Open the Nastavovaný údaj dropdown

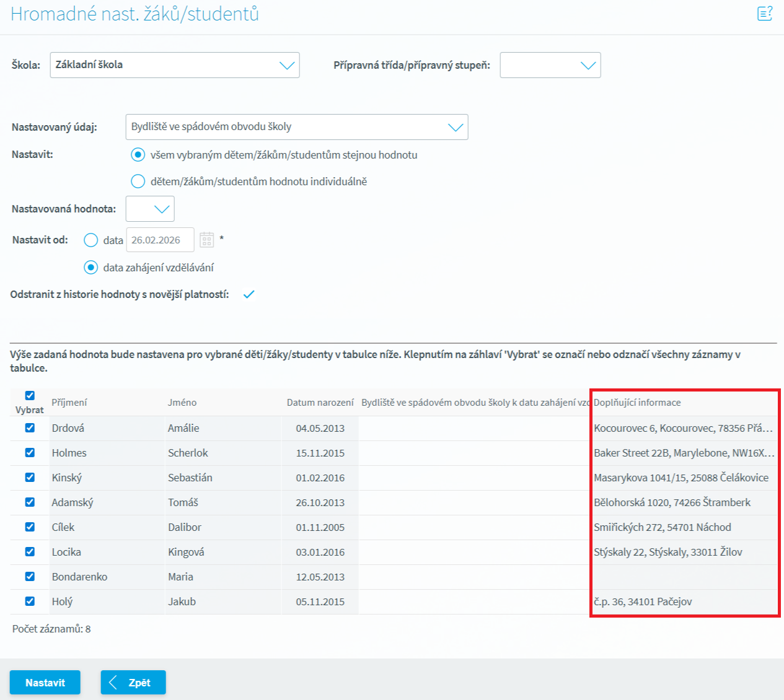(x=296, y=127)
